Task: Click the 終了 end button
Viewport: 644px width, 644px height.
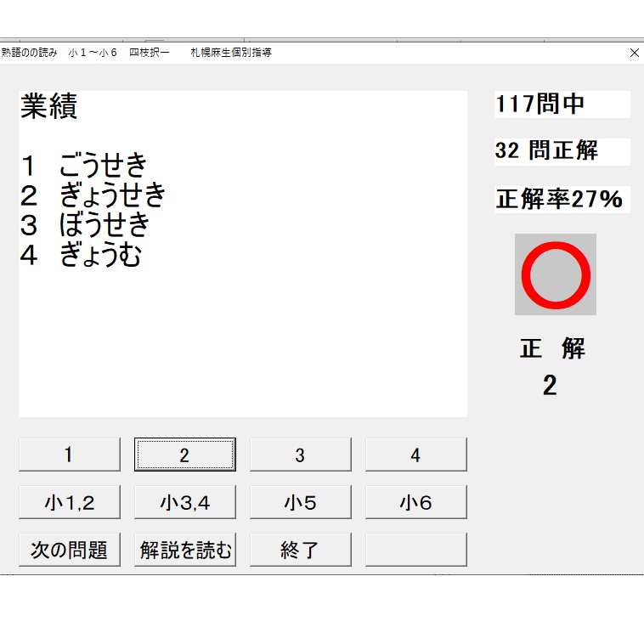Action: click(x=301, y=550)
